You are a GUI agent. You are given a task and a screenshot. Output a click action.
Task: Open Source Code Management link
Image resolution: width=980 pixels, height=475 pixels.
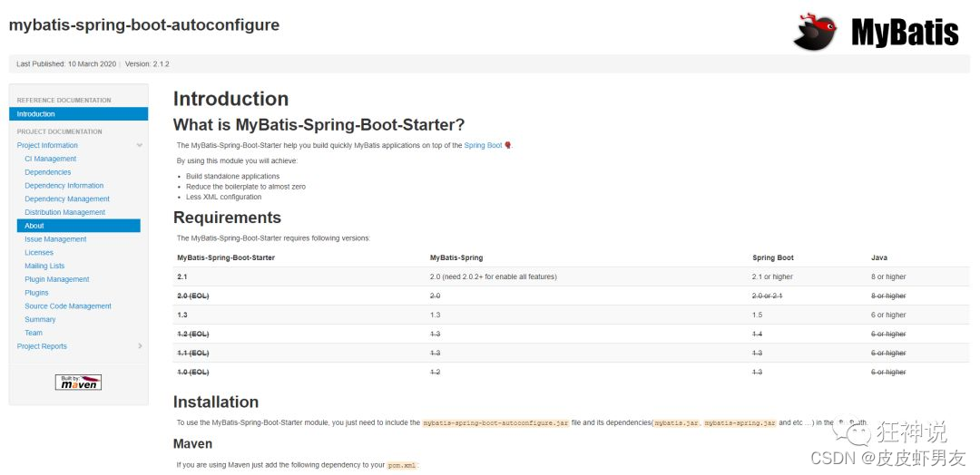click(68, 306)
